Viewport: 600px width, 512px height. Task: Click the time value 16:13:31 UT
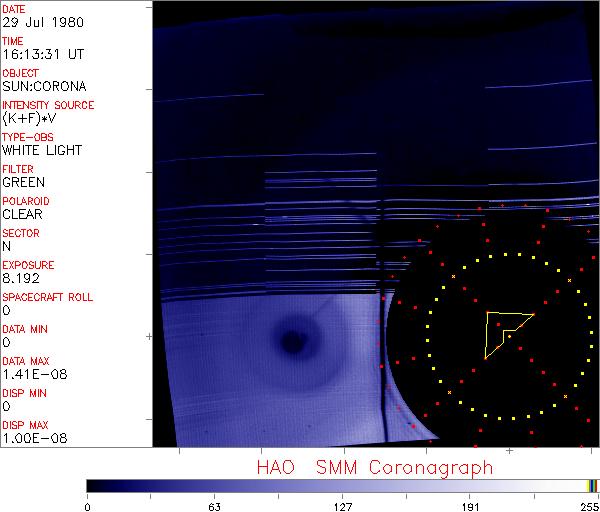(x=42, y=54)
